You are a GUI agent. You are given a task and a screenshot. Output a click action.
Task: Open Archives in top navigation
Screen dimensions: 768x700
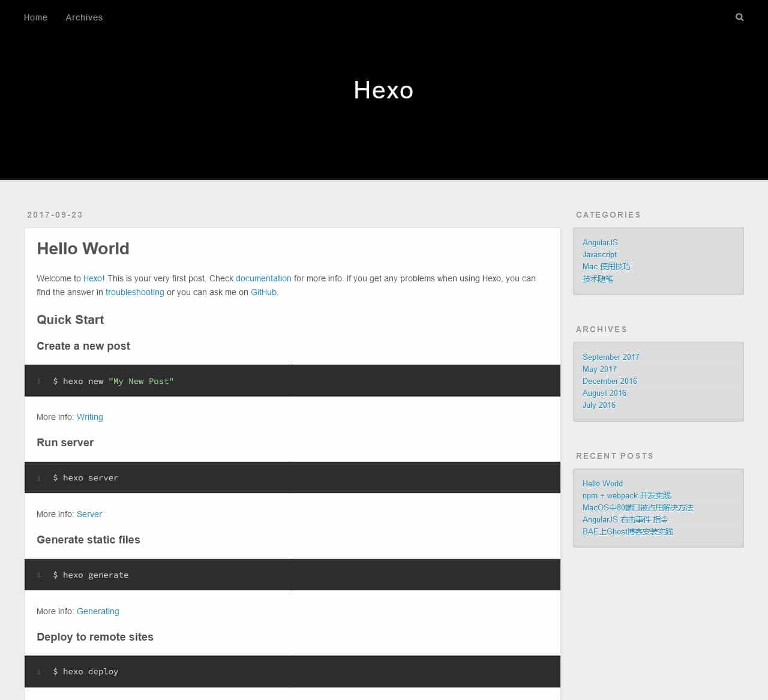click(84, 17)
